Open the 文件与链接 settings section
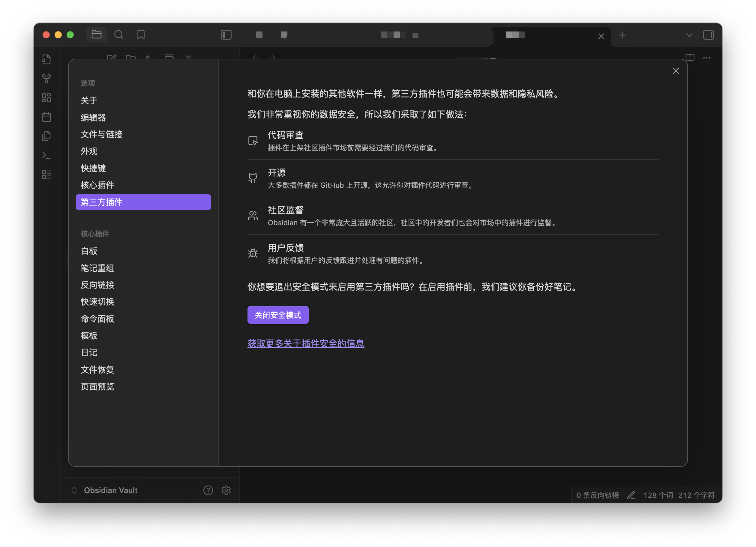 143,134
